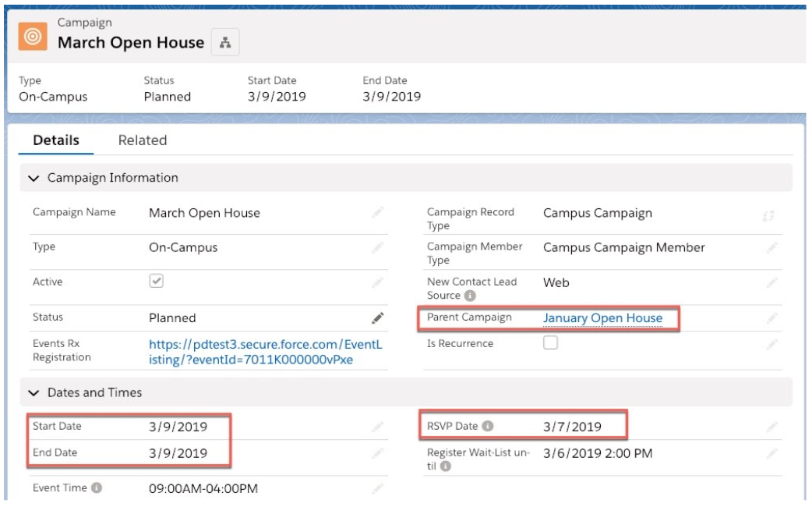Click pencil icon for Campaign Name
This screenshot has width=812, height=507.
pos(378,212)
